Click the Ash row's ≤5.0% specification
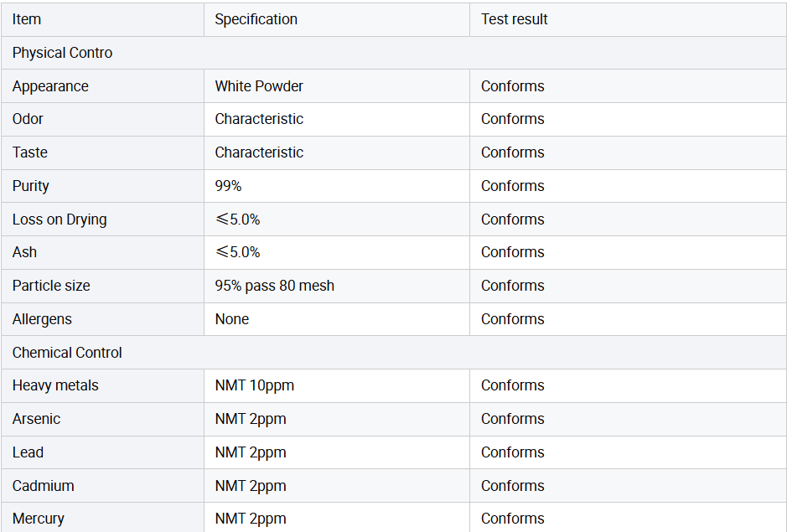787x532 pixels. (x=237, y=252)
